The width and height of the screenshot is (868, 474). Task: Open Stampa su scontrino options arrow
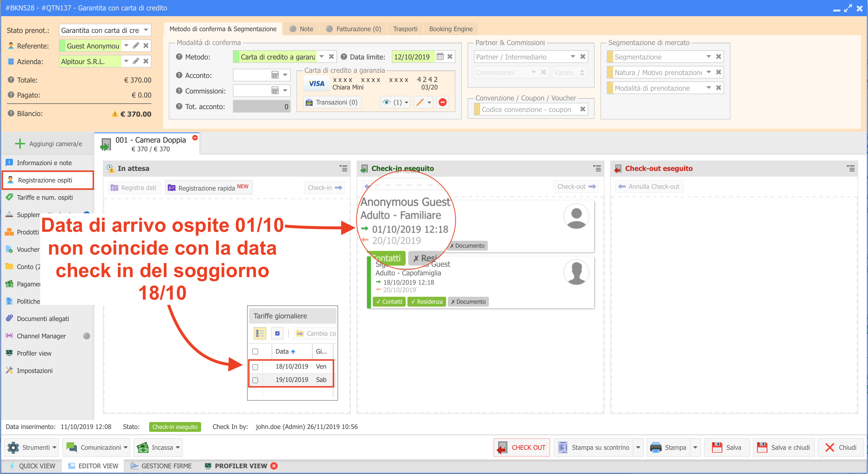coord(638,447)
